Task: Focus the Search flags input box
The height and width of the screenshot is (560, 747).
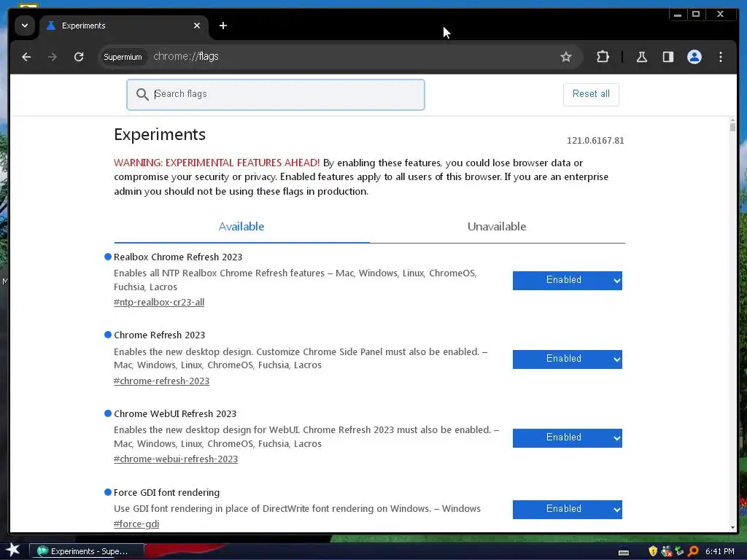Action: 275,95
